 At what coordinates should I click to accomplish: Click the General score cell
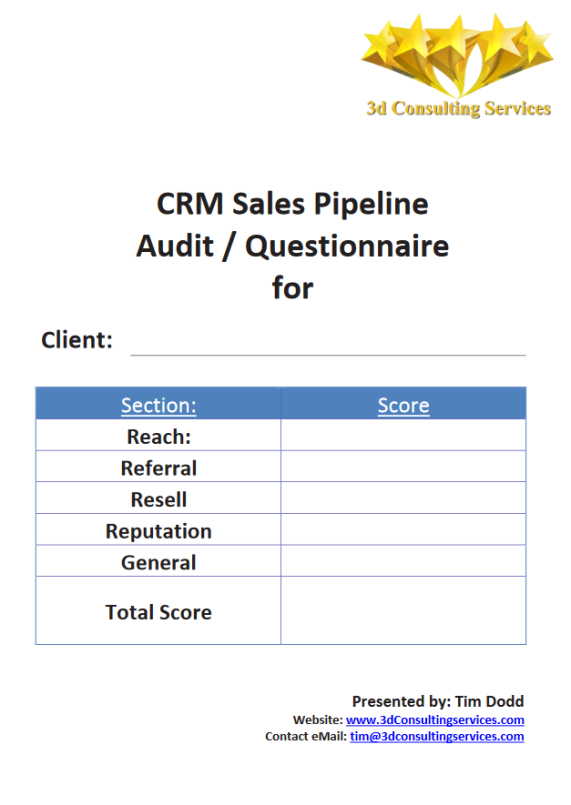click(x=404, y=561)
